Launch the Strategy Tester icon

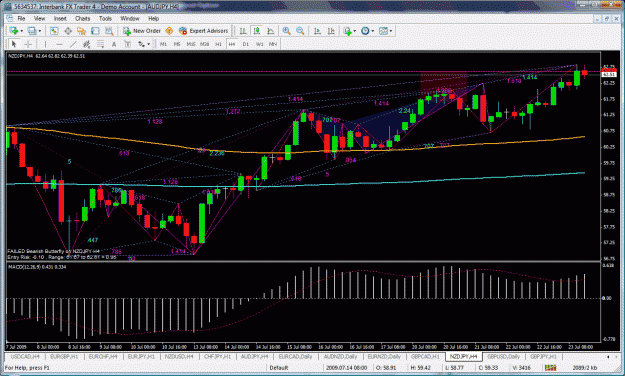(109, 31)
